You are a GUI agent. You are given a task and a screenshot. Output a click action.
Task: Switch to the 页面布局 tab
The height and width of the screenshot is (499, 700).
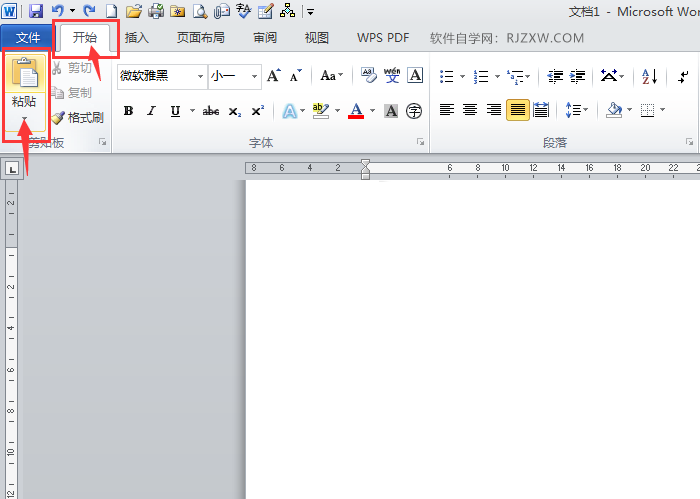pos(201,38)
